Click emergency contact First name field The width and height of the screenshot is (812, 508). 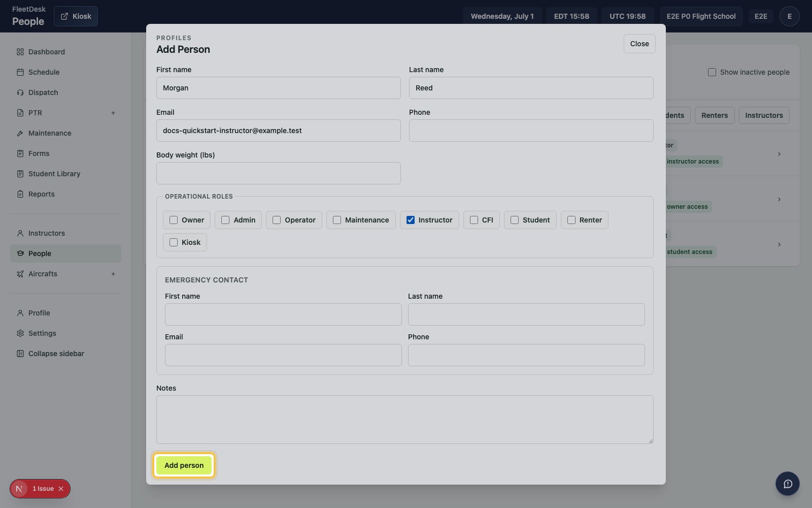pos(283,314)
